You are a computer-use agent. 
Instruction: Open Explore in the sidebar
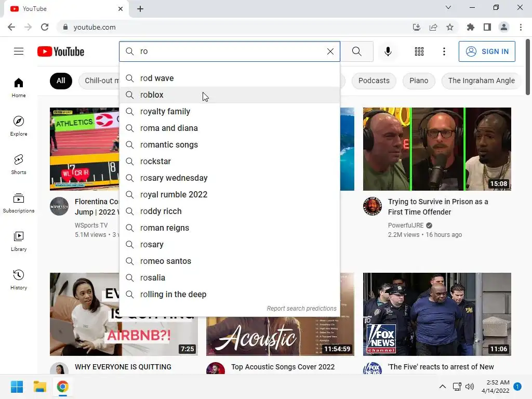[19, 126]
